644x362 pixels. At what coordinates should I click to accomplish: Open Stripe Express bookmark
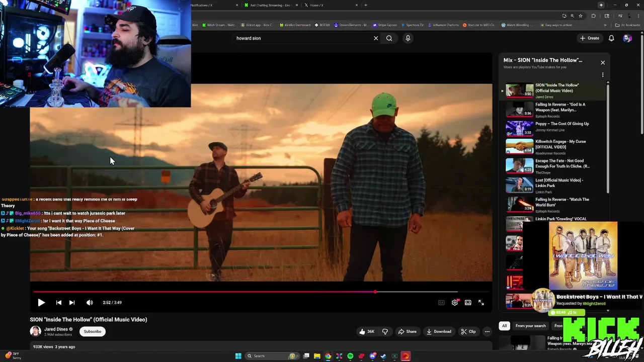click(385, 25)
